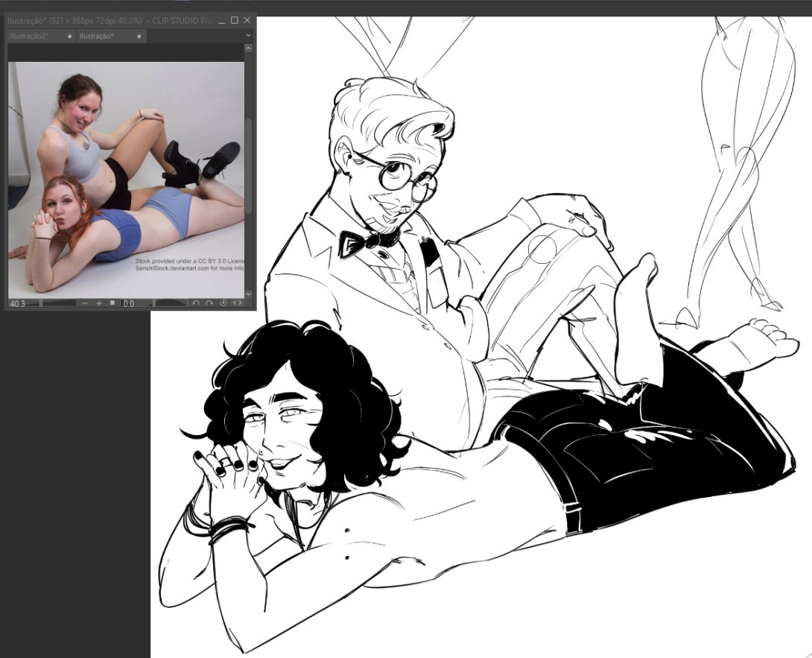Click the vertical scrollbar thumb of reference window

tap(248, 165)
